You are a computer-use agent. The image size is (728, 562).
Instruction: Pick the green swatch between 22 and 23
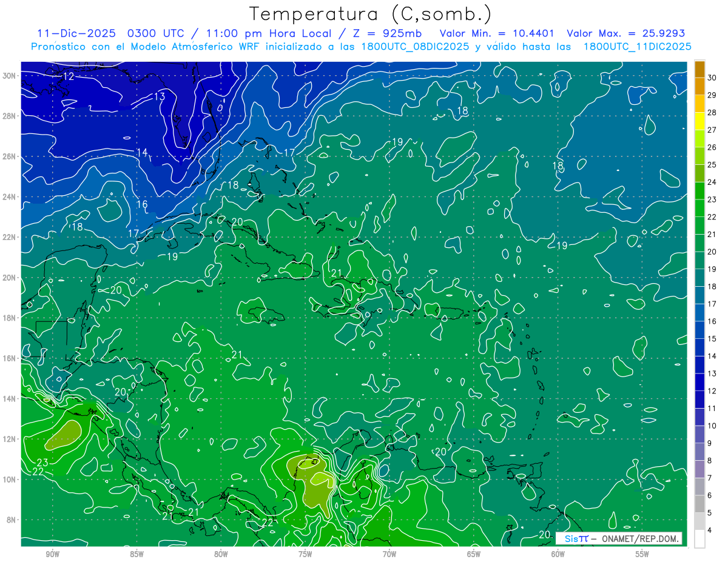pyautogui.click(x=699, y=208)
